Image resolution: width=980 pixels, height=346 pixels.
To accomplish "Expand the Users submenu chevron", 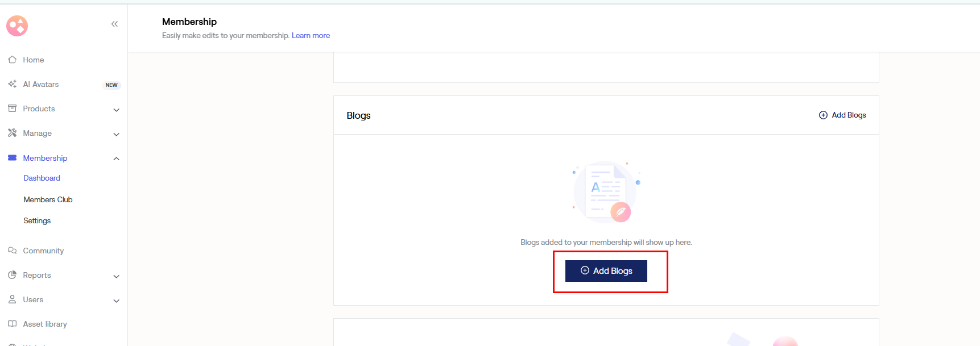I will (116, 301).
